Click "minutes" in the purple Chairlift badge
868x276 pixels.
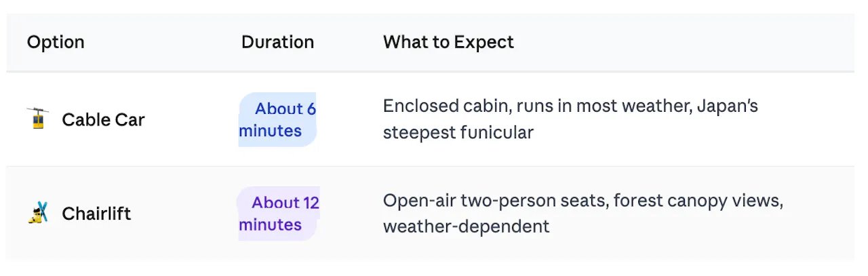coord(271,224)
